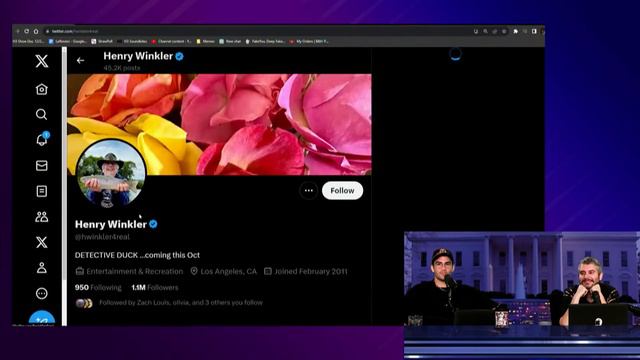
Task: Open the Notifications bell icon
Action: 42,139
